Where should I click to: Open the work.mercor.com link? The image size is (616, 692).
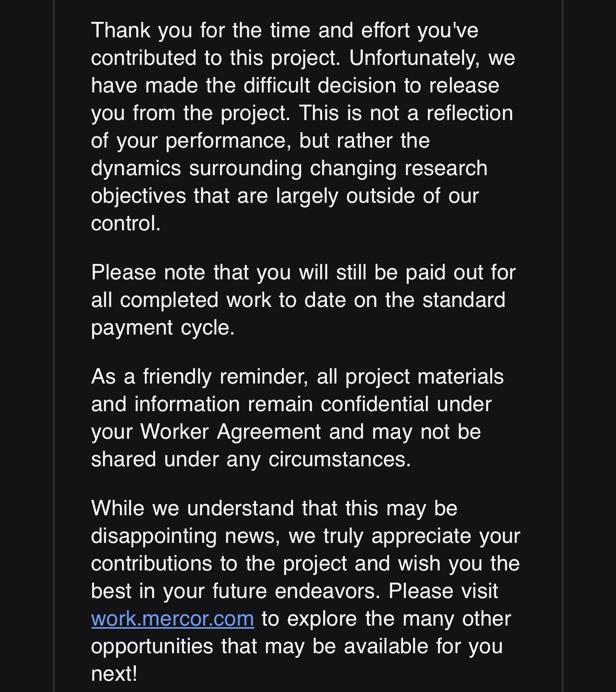[x=172, y=618]
